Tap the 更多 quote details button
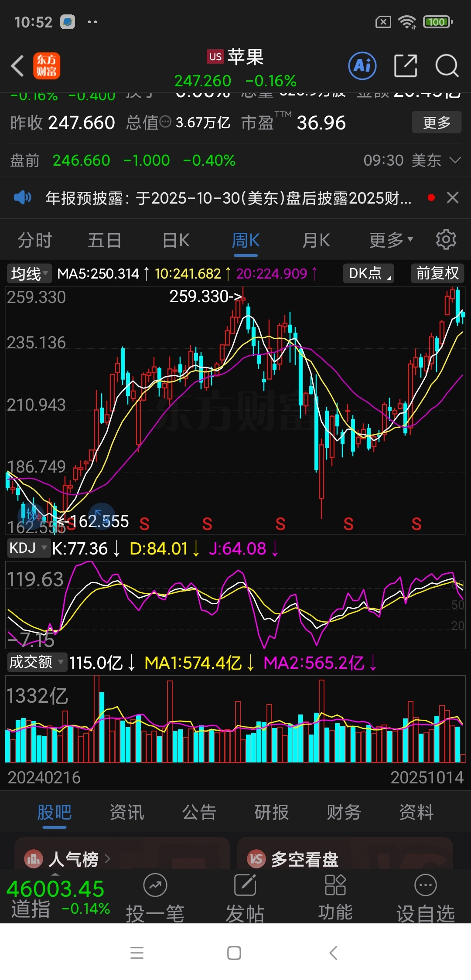471x980 pixels. pos(437,122)
